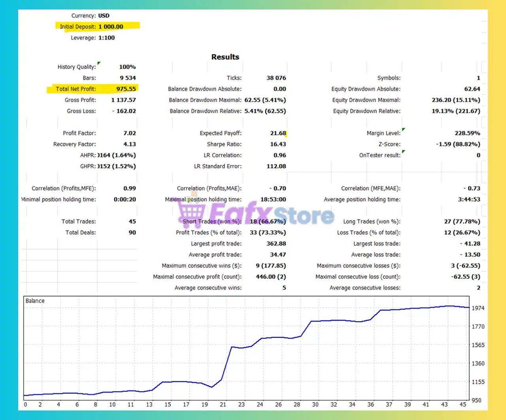This screenshot has width=506, height=420.
Task: Click the Eafx Store watermark logo text
Action: point(273,214)
